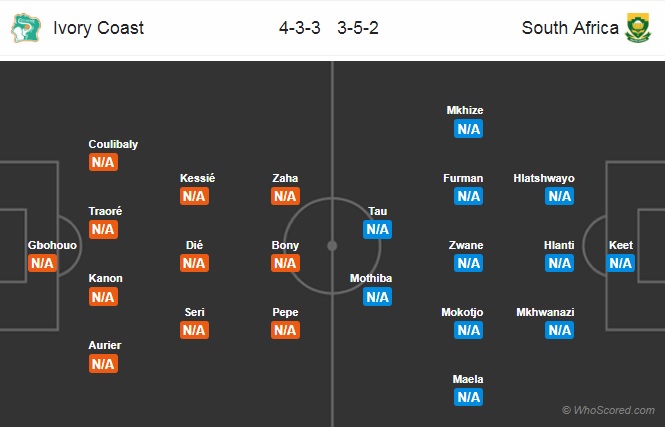
Task: Select Keet's blue N/A rating badge
Action: click(x=620, y=263)
